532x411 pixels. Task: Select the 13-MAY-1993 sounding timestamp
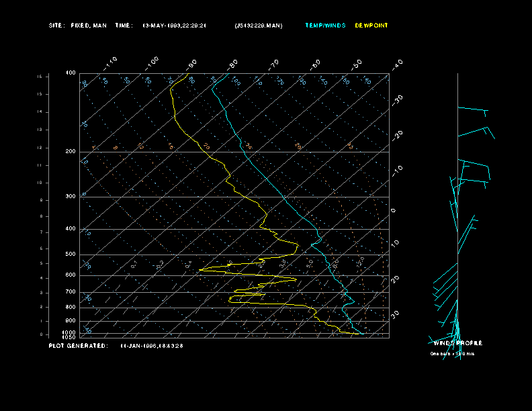pyautogui.click(x=175, y=26)
